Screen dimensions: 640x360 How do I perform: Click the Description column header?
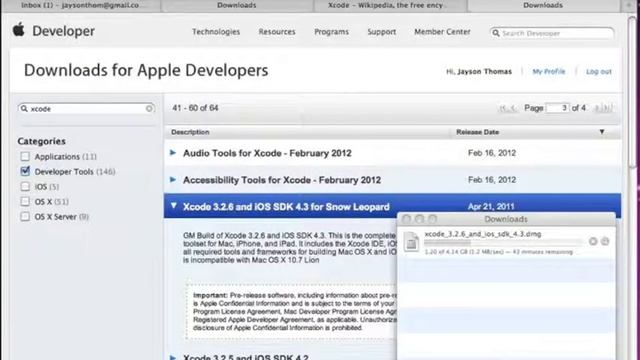[x=190, y=132]
